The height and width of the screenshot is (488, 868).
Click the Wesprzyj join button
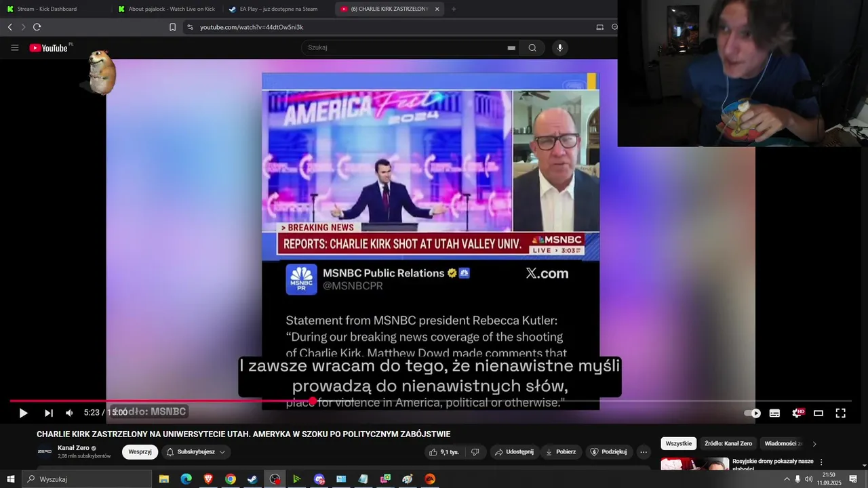click(140, 452)
